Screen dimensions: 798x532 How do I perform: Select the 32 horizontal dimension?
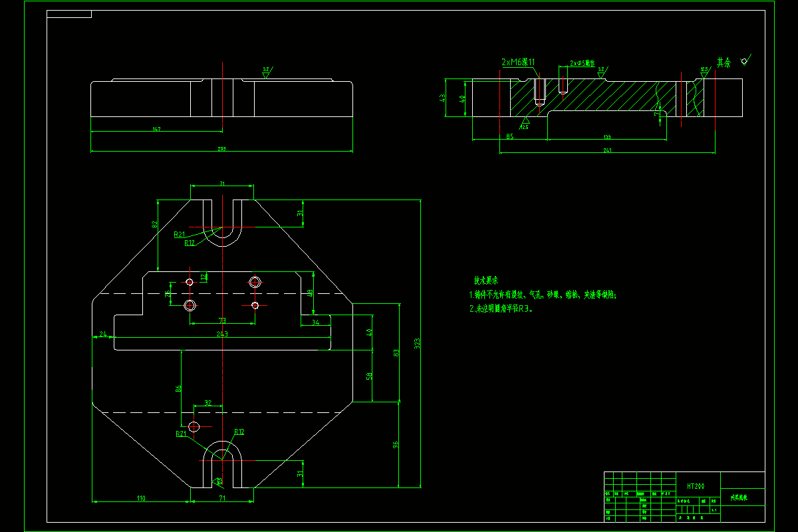[207, 403]
